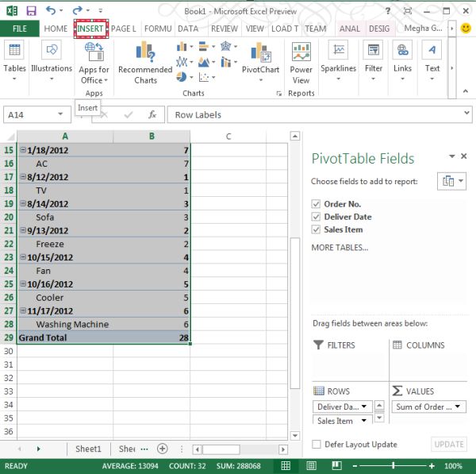This screenshot has height=474, width=476.
Task: Switch to the VIEW tab
Action: point(255,29)
